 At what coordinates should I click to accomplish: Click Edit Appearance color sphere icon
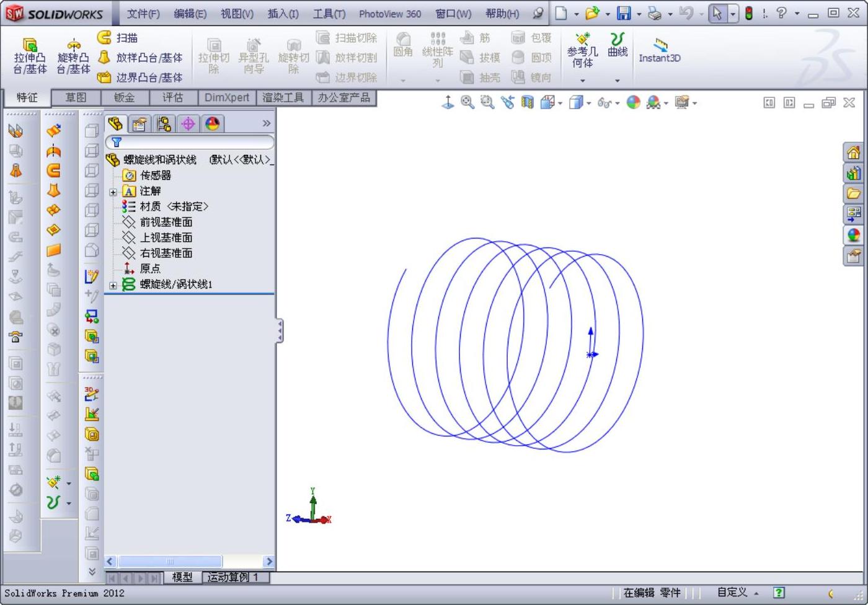pos(633,102)
